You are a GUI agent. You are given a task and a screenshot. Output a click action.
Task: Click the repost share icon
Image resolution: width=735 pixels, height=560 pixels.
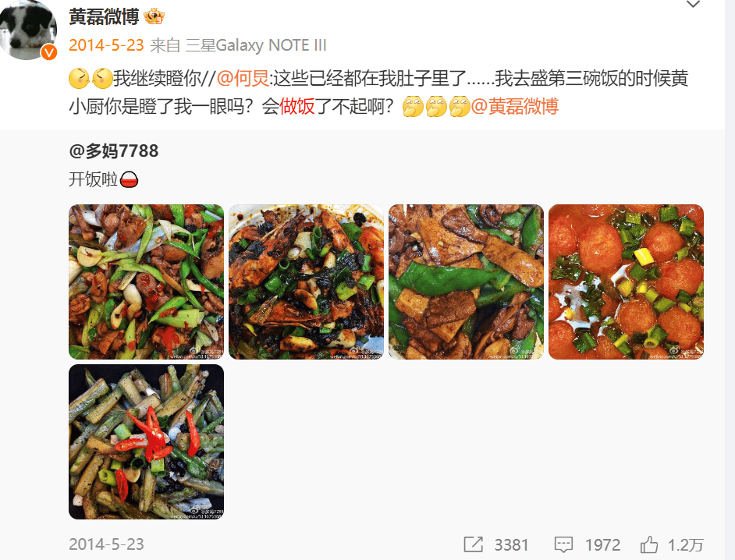coord(473,544)
